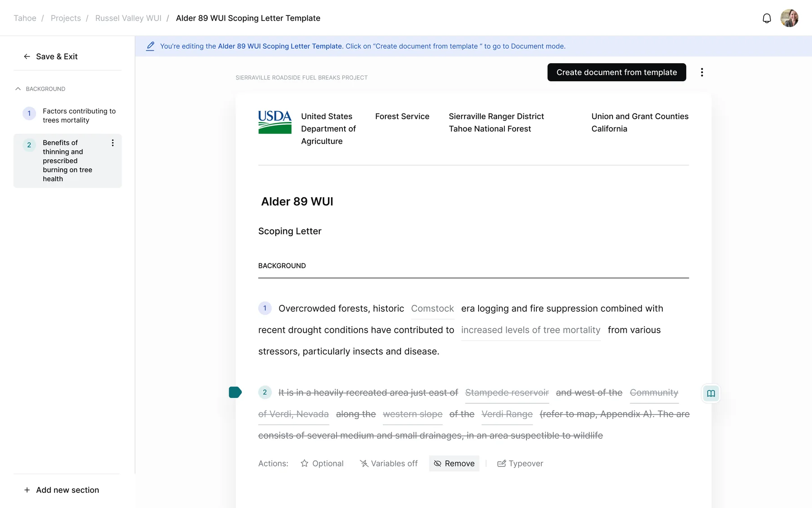This screenshot has height=508, width=812.
Task: Click the pencil edit icon in the banner
Action: click(150, 46)
